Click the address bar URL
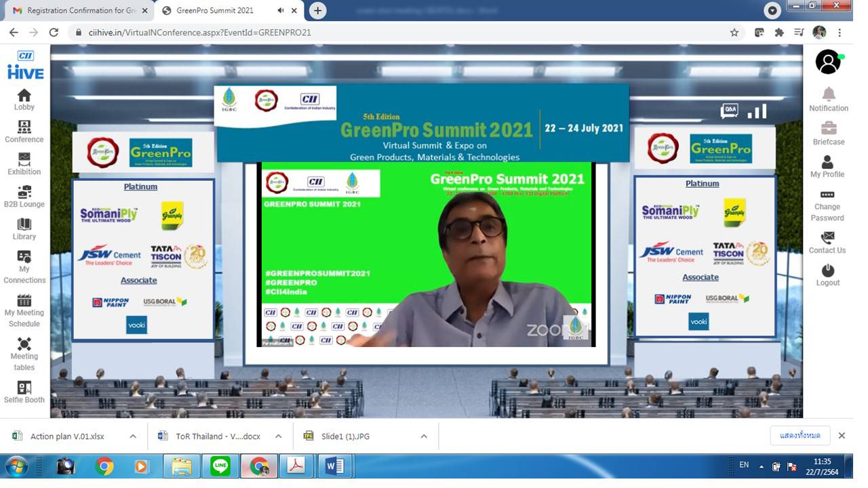 pyautogui.click(x=199, y=32)
